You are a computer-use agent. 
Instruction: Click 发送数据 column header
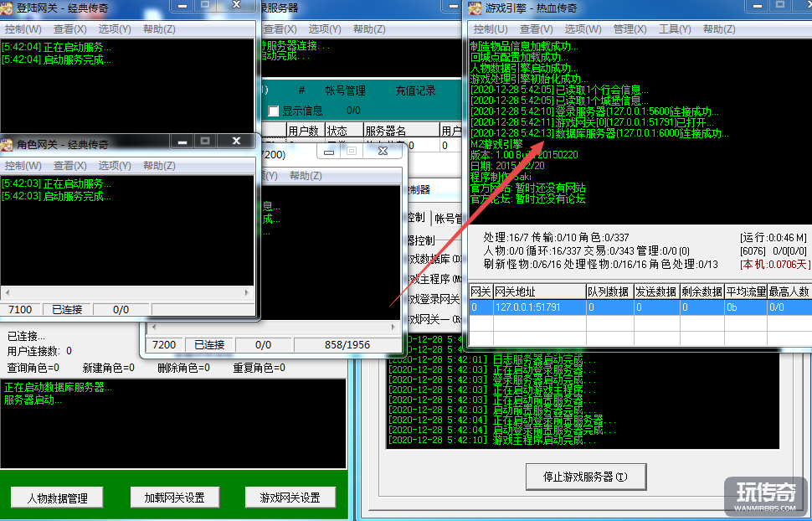coord(656,291)
